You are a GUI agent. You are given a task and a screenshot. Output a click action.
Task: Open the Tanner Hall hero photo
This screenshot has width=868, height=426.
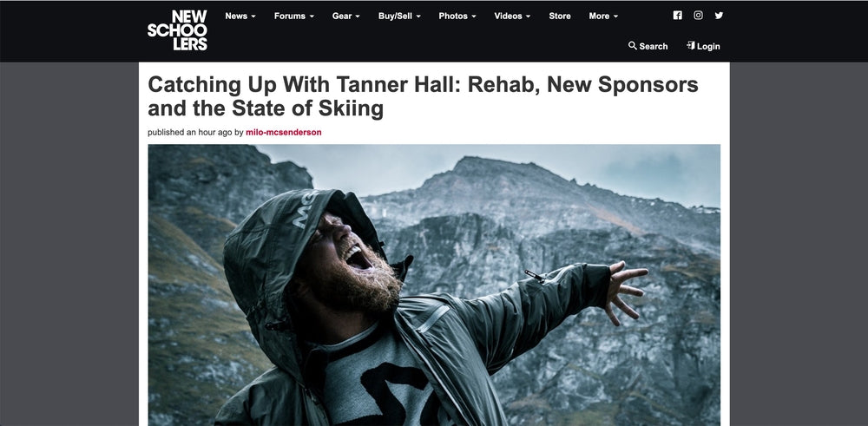434,285
